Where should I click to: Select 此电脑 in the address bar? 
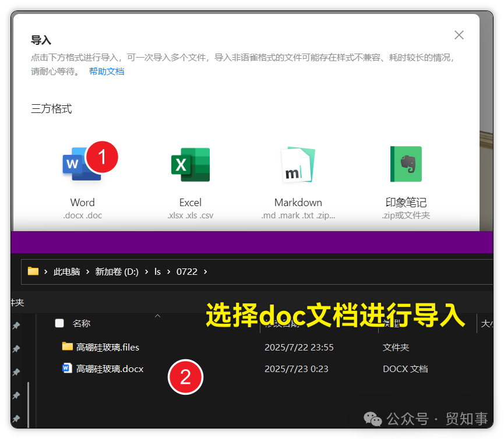(x=66, y=271)
